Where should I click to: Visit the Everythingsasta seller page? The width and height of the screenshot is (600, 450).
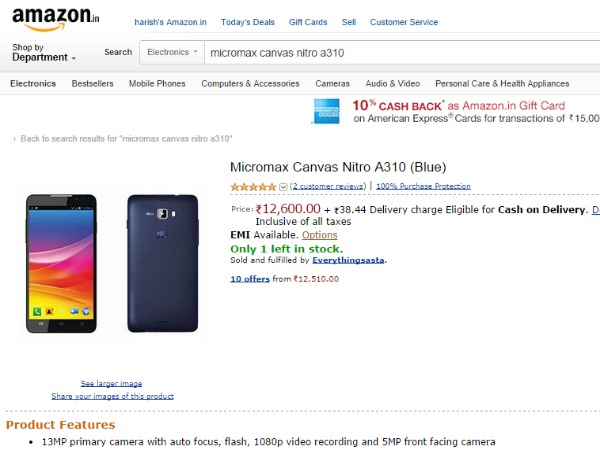coord(349,260)
